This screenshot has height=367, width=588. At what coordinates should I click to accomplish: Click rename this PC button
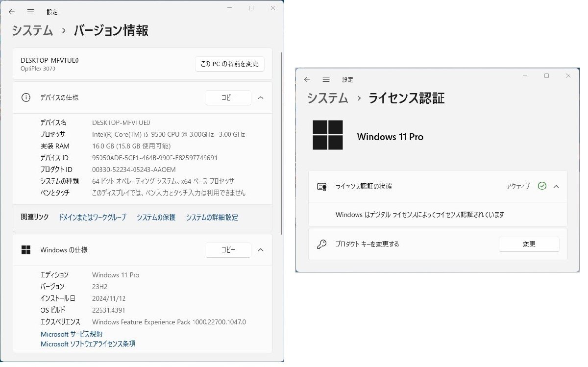click(x=229, y=64)
